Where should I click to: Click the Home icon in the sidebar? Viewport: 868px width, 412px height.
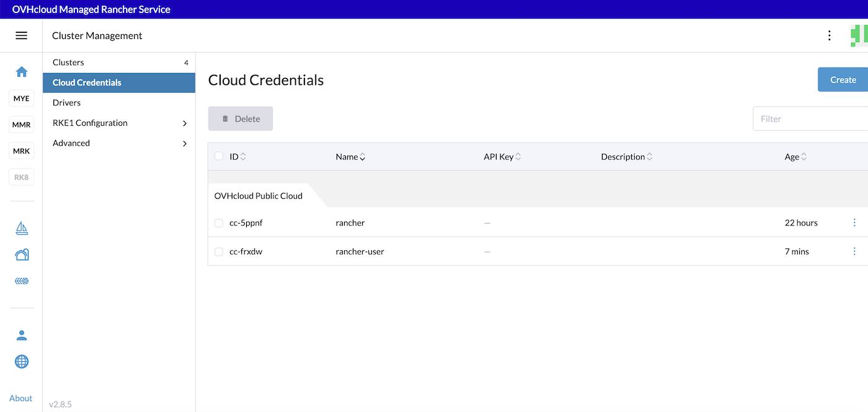(22, 72)
